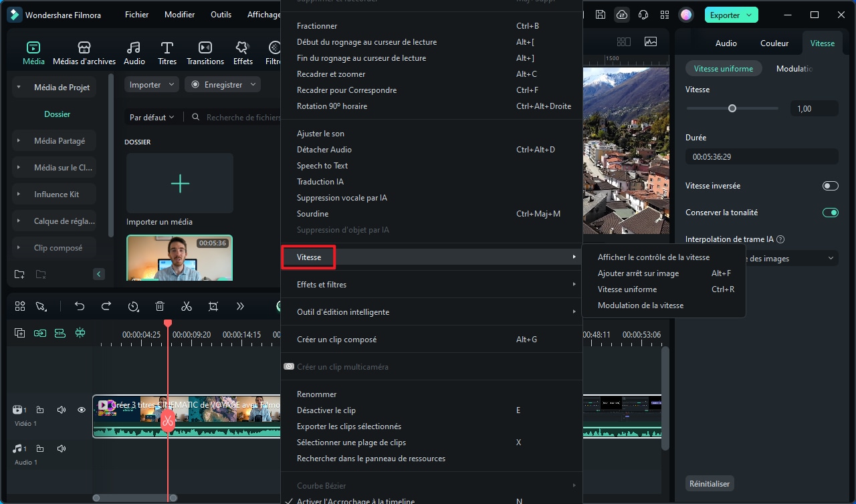Click the selection pointer tool icon
The height and width of the screenshot is (504, 856).
point(41,306)
